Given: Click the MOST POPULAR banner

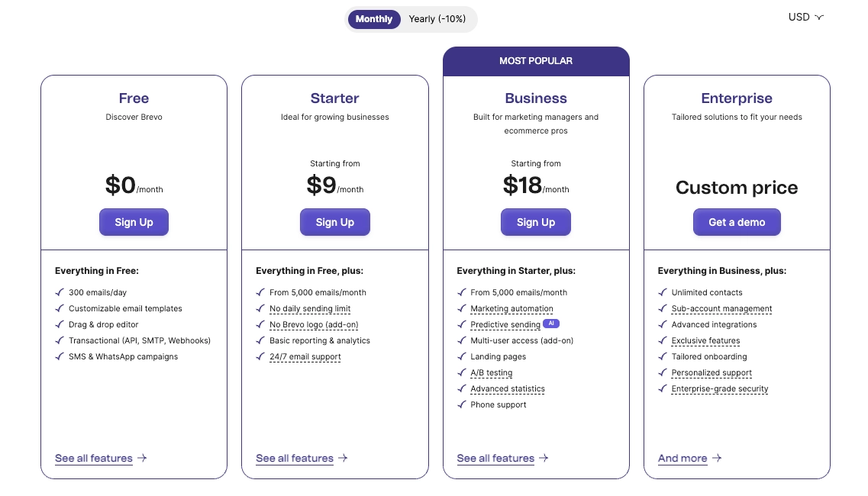Looking at the screenshot, I should click(536, 61).
